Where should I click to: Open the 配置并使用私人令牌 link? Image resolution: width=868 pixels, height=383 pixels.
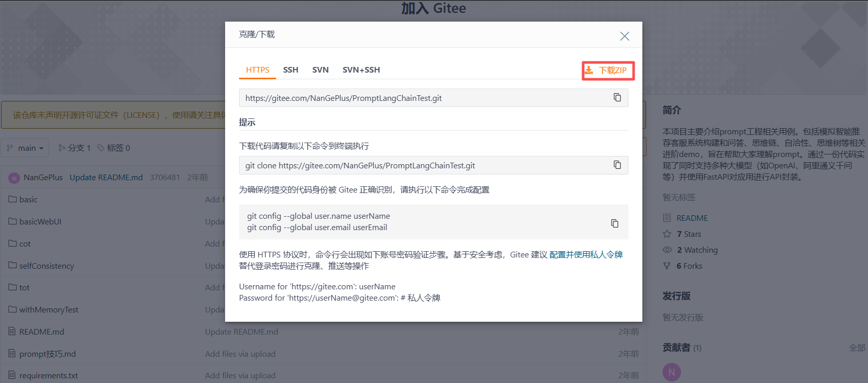click(x=586, y=255)
